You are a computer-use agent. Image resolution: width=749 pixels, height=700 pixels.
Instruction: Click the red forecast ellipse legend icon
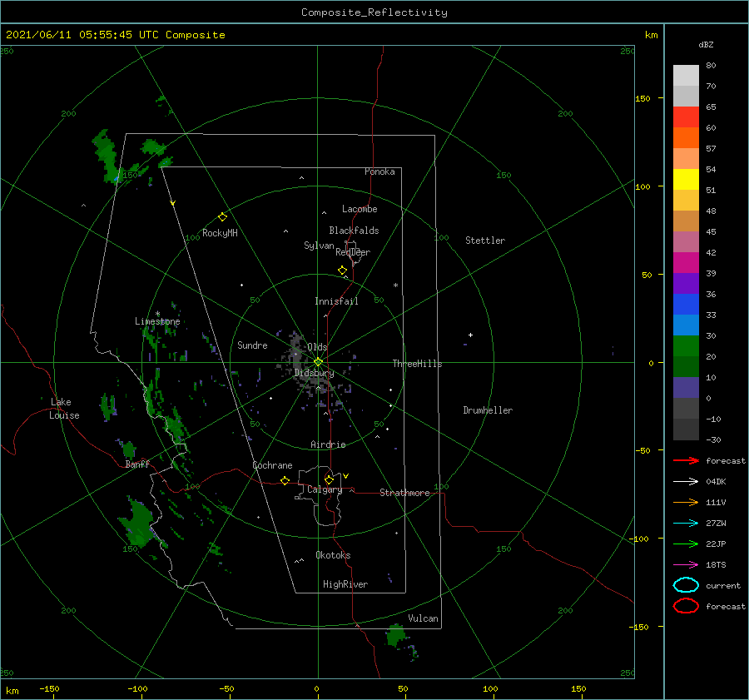(686, 606)
